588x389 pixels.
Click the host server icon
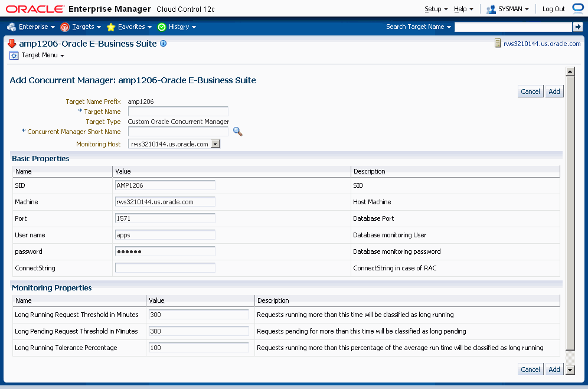pyautogui.click(x=498, y=43)
